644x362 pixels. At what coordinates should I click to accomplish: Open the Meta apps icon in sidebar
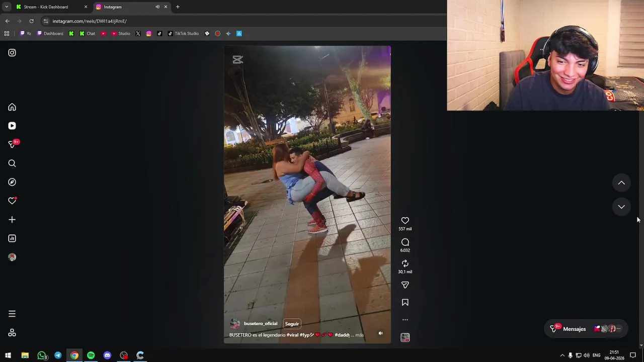(x=12, y=333)
